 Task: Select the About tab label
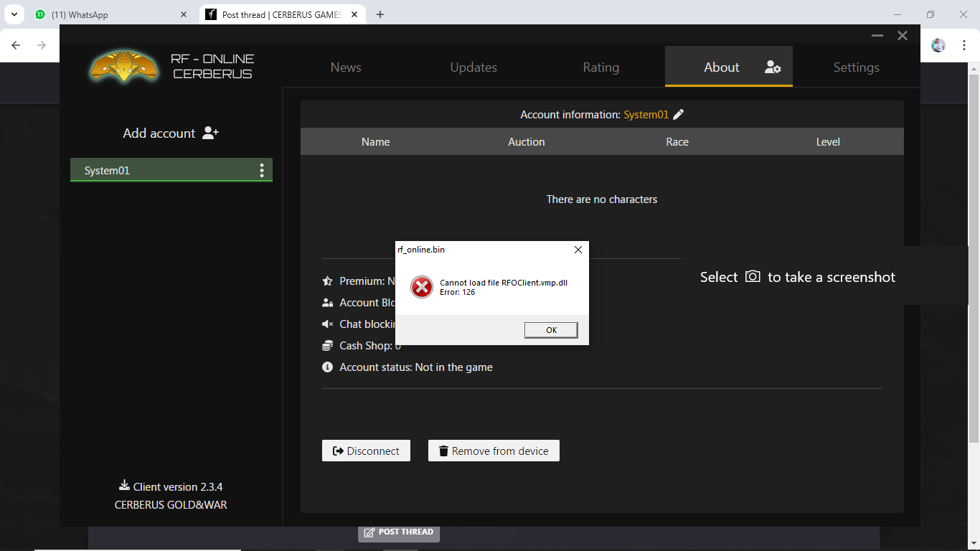point(722,67)
